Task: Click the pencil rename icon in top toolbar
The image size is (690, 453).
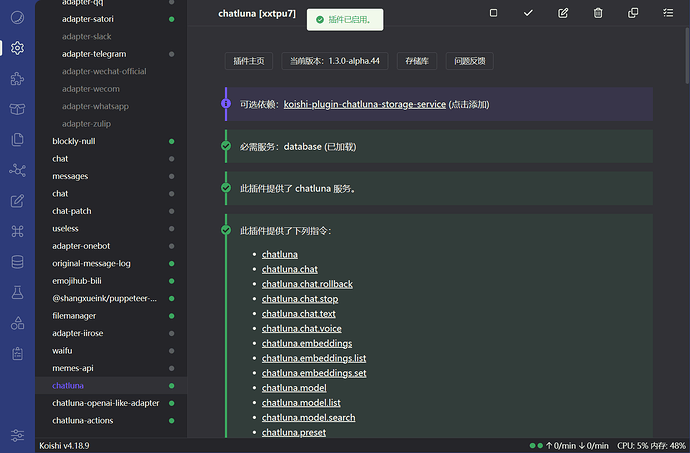Action: pos(563,13)
